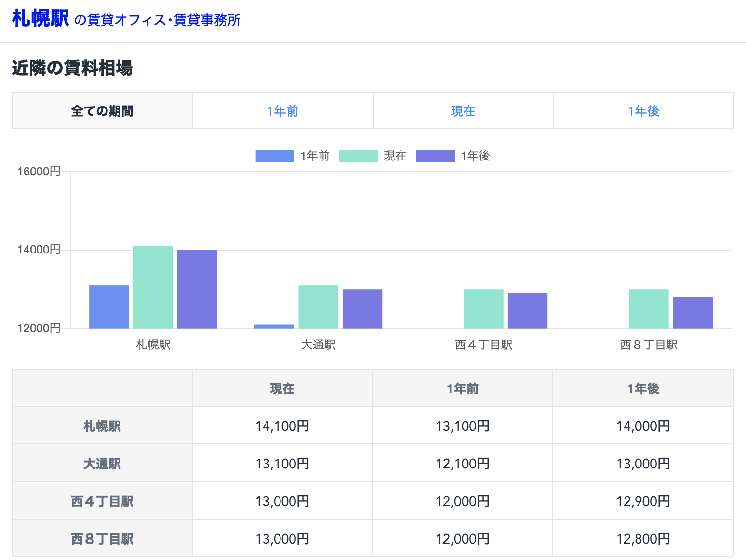
Task: Click the 札幌駅 chart axis label
Action: [x=153, y=345]
